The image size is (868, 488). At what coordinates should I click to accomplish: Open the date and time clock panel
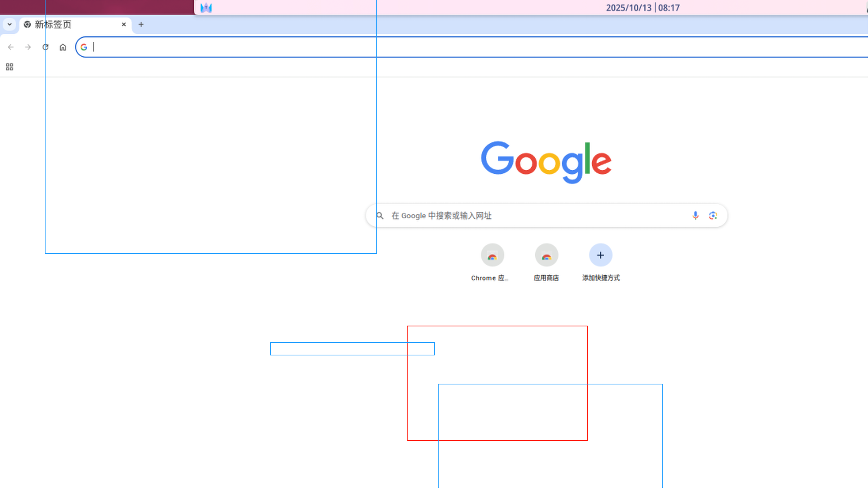(643, 7)
